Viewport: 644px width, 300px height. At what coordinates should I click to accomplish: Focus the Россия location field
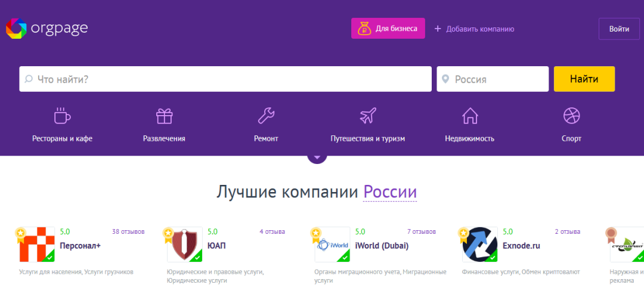(493, 79)
